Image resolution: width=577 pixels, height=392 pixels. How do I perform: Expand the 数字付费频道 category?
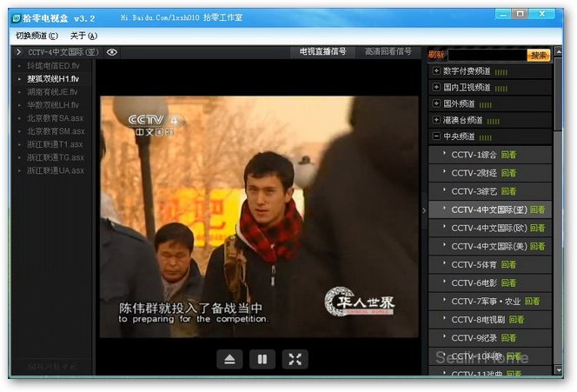point(436,70)
